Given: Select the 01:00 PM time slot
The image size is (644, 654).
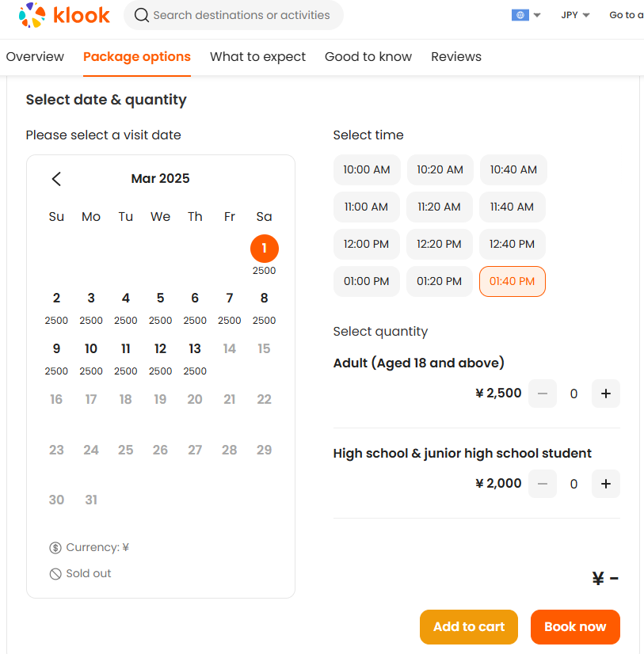Looking at the screenshot, I should [367, 281].
